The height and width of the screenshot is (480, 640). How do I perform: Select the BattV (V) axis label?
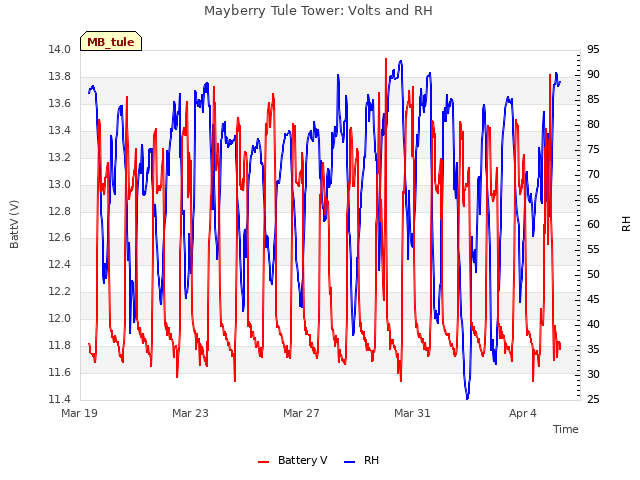pyautogui.click(x=14, y=224)
